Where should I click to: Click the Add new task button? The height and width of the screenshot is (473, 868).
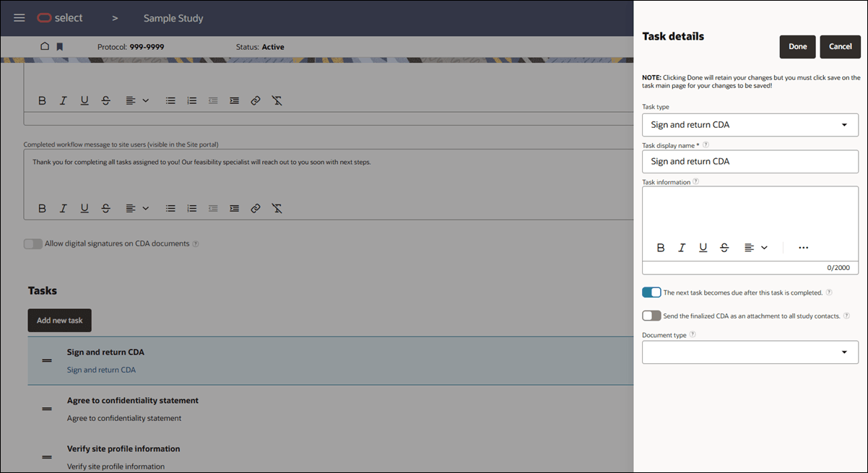60,321
